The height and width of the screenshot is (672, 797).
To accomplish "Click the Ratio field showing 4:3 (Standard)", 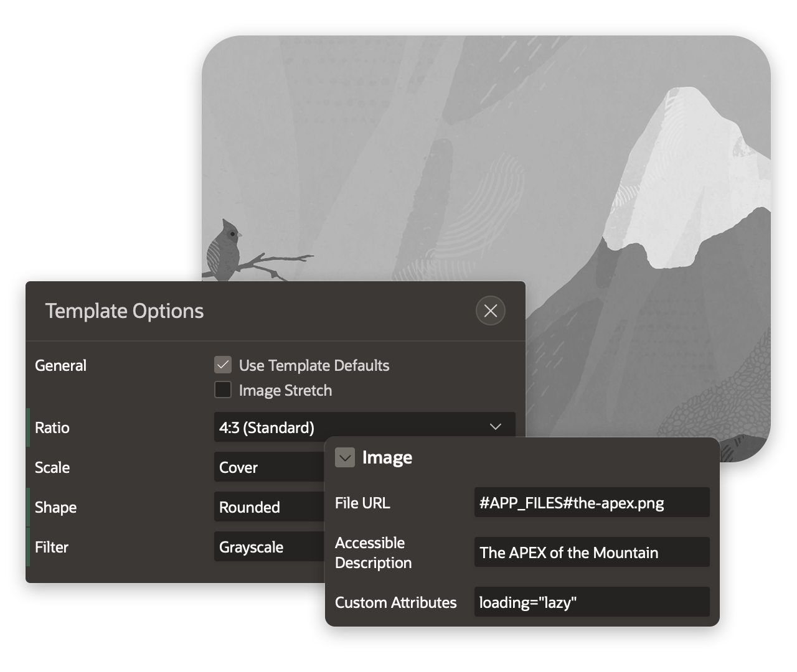I will pos(311,427).
